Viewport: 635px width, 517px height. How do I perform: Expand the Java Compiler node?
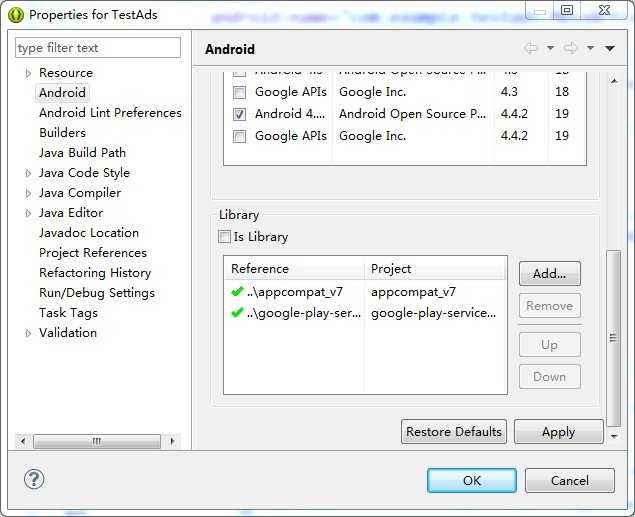point(28,193)
